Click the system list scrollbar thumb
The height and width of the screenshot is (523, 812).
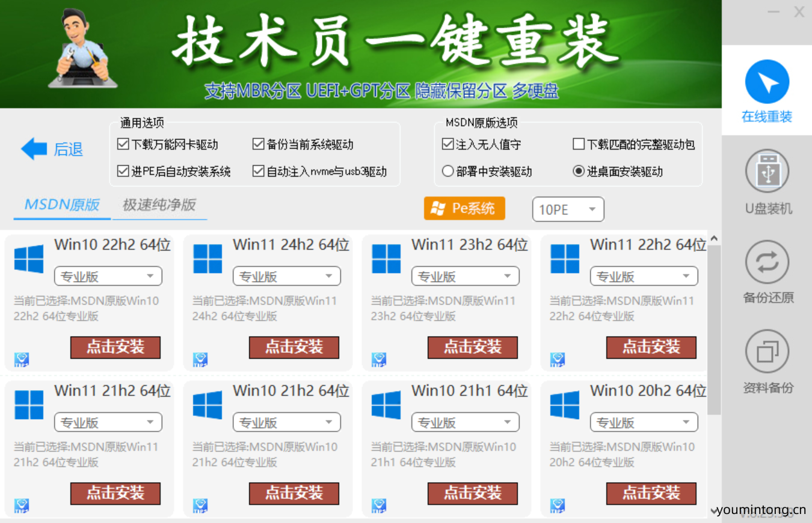[714, 329]
